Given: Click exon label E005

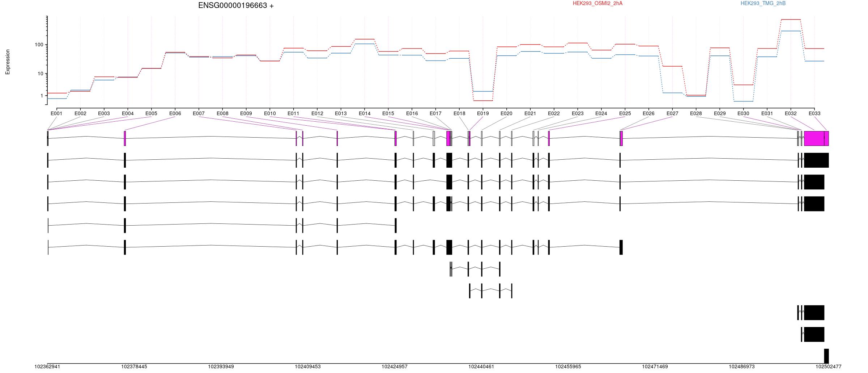Looking at the screenshot, I should pyautogui.click(x=151, y=113).
